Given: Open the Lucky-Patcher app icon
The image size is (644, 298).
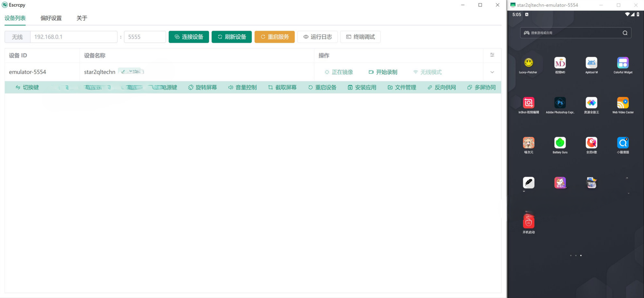Looking at the screenshot, I should [528, 63].
